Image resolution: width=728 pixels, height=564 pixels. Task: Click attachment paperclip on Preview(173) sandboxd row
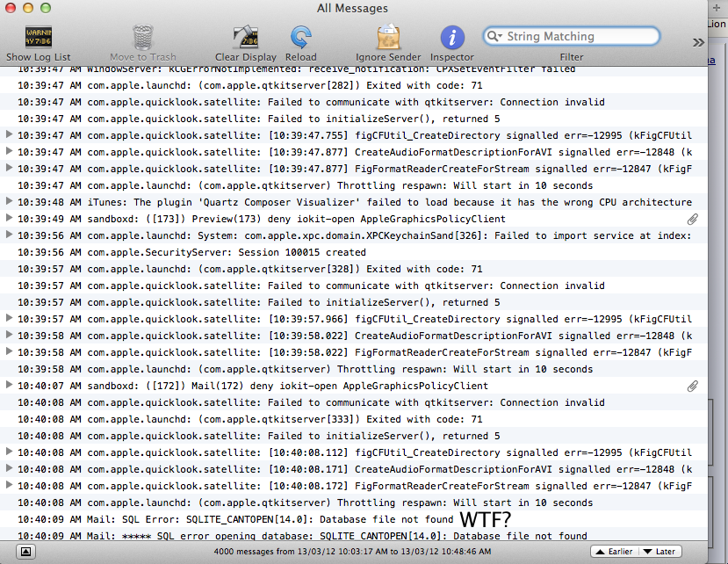(692, 220)
